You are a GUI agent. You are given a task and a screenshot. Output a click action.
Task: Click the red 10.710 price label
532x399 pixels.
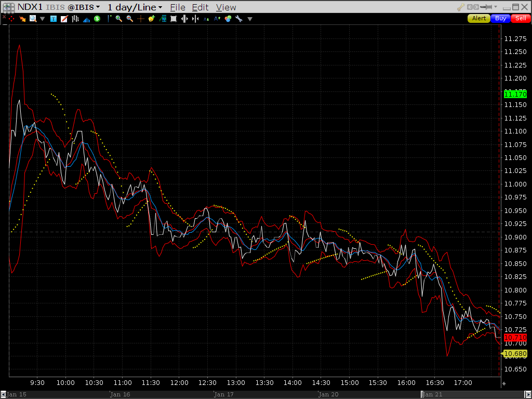point(515,338)
